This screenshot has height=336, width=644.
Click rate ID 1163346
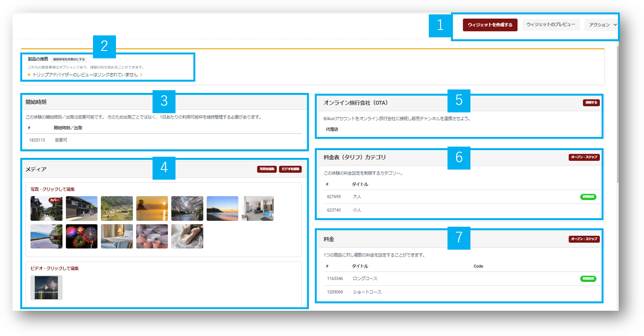coord(335,279)
